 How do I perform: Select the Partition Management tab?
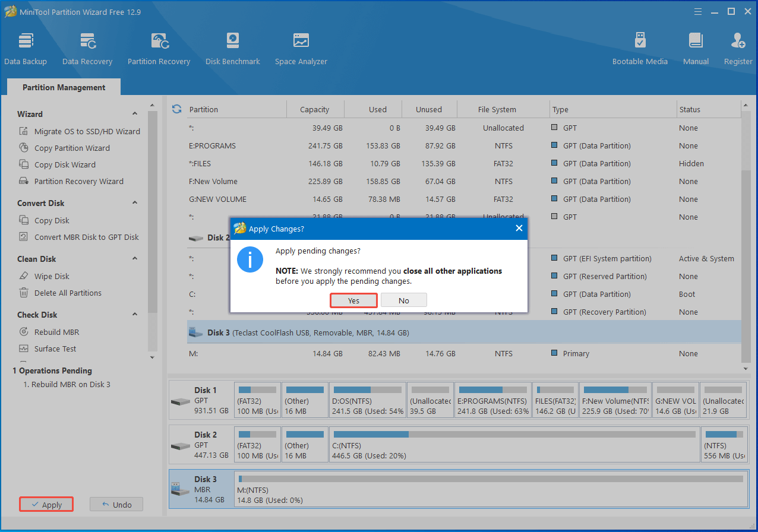(x=64, y=87)
